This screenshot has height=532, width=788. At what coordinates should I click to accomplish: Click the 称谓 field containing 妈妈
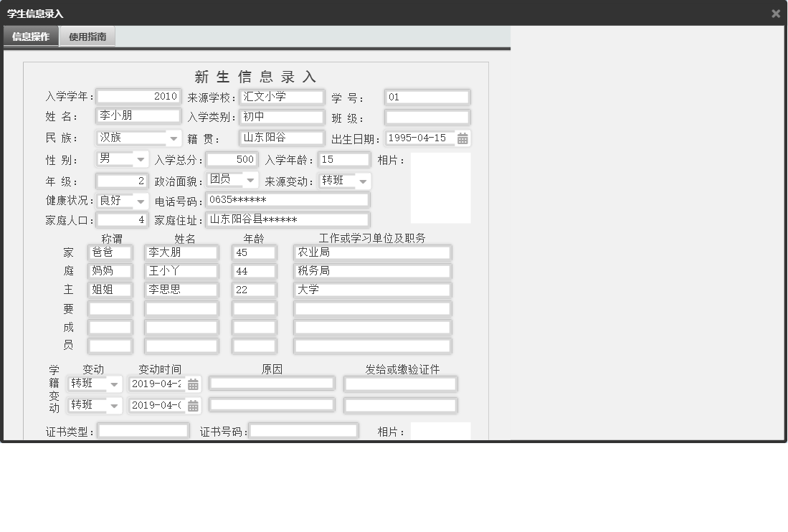coord(110,271)
